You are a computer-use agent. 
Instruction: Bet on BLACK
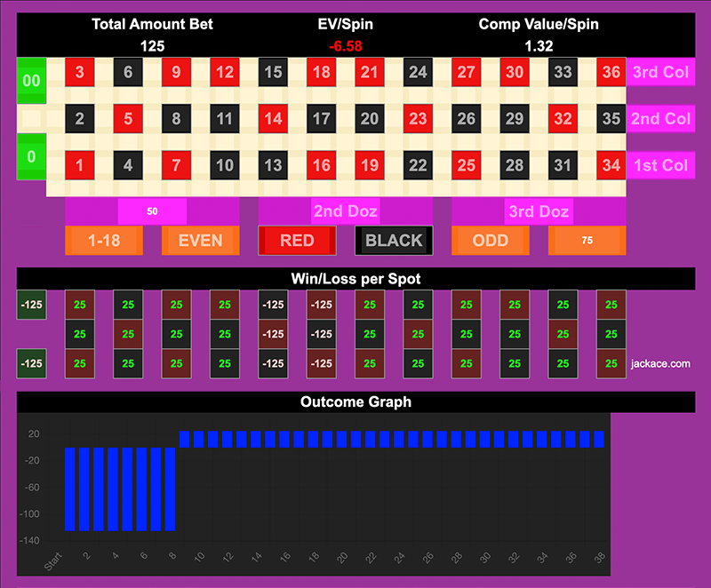point(394,241)
